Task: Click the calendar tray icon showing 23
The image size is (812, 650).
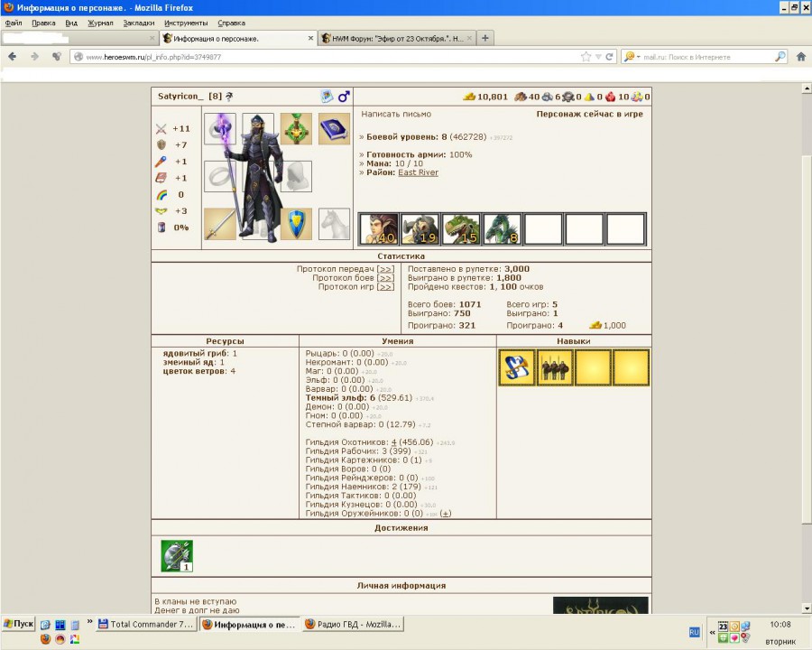Action: point(723,627)
